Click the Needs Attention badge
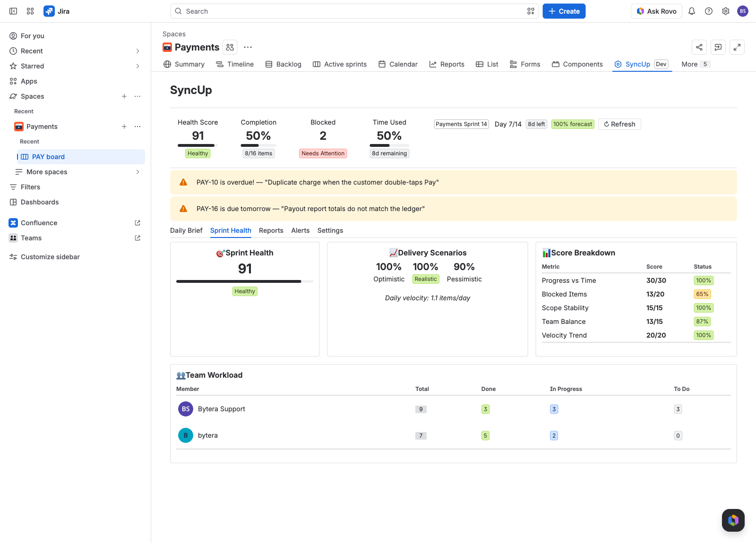The height and width of the screenshot is (543, 756). (323, 153)
